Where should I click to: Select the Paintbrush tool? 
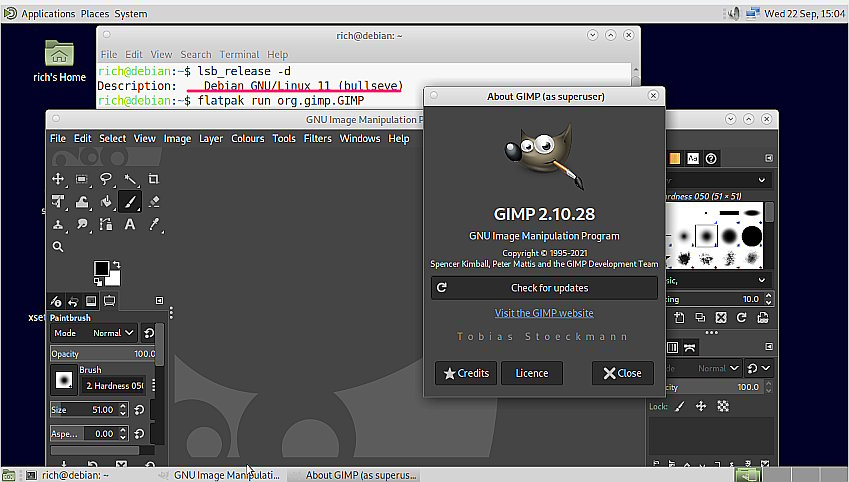[x=130, y=201]
